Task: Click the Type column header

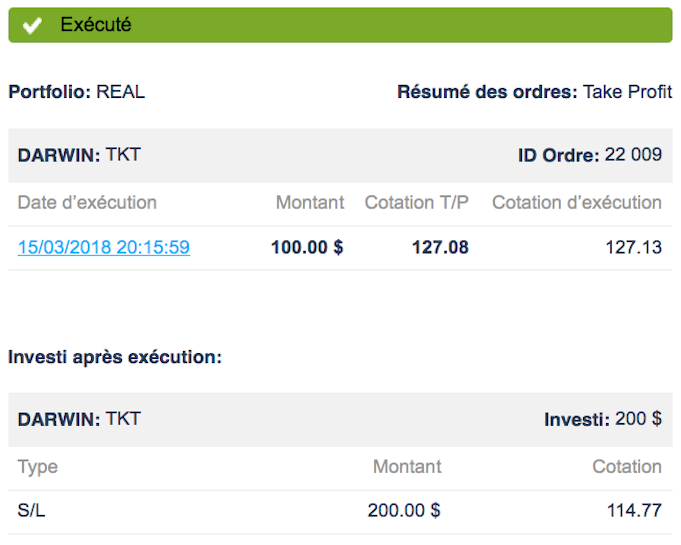Action: click(38, 467)
